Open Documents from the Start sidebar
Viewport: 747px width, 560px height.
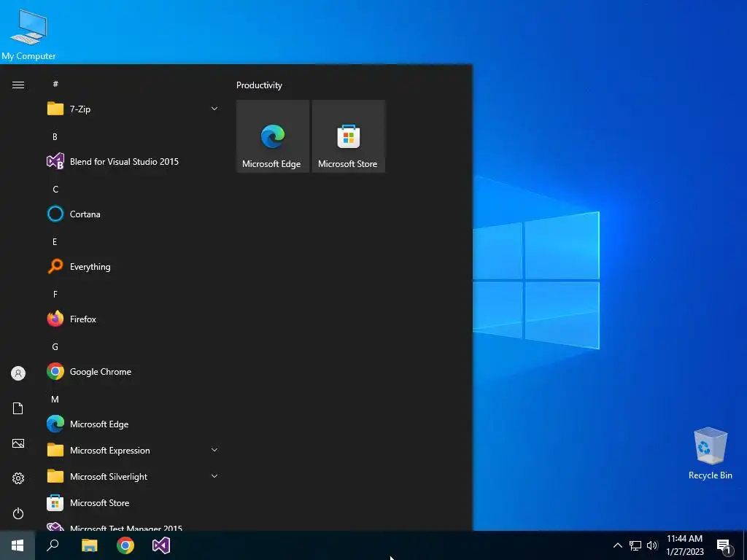(18, 408)
